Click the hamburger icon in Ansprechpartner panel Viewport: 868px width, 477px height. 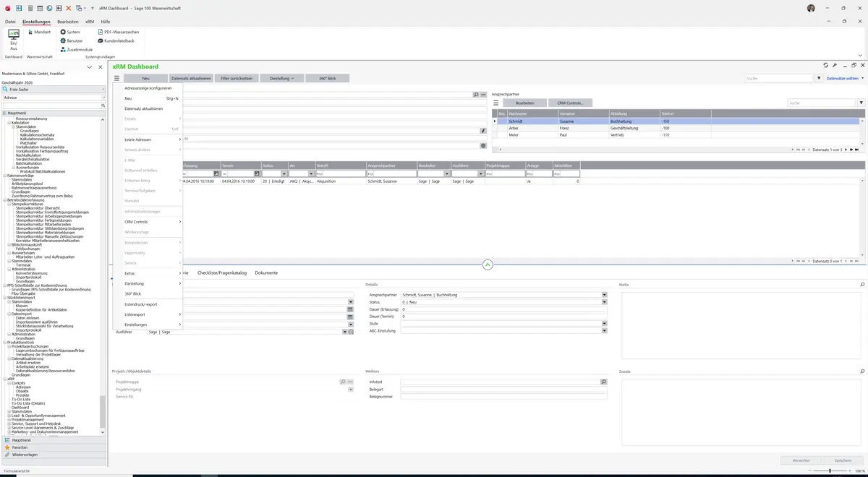pyautogui.click(x=496, y=103)
